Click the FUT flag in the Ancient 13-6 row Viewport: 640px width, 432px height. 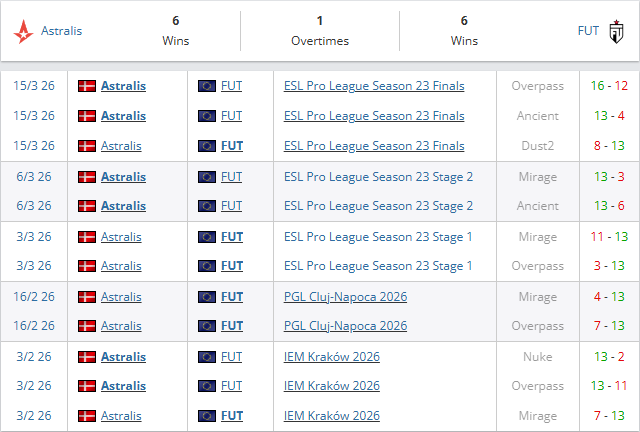(207, 206)
